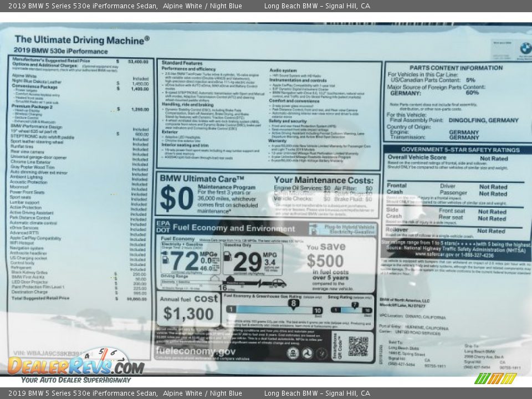The image size is (532, 399).
Task: Click the 'Safety and security' heading
Action: pos(288,121)
